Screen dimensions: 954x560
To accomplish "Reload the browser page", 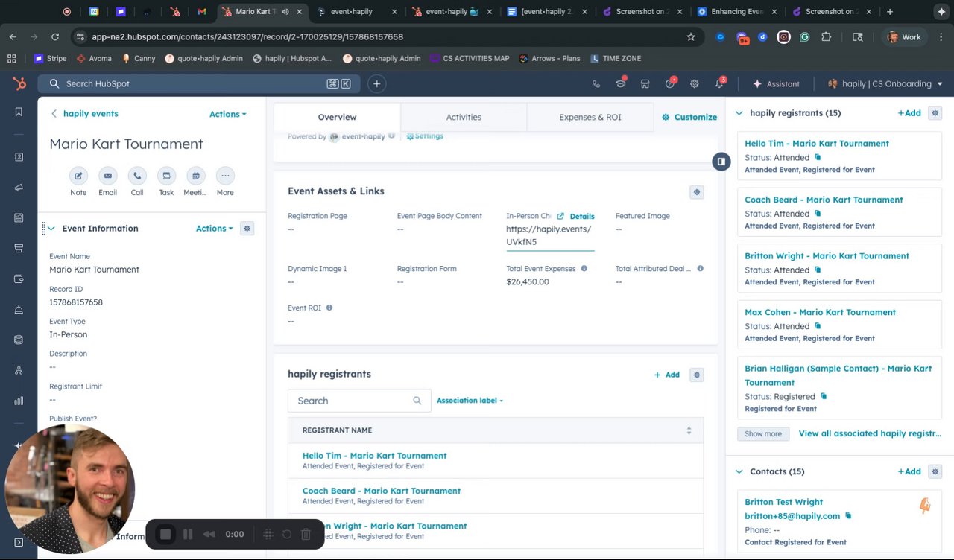I will click(55, 37).
